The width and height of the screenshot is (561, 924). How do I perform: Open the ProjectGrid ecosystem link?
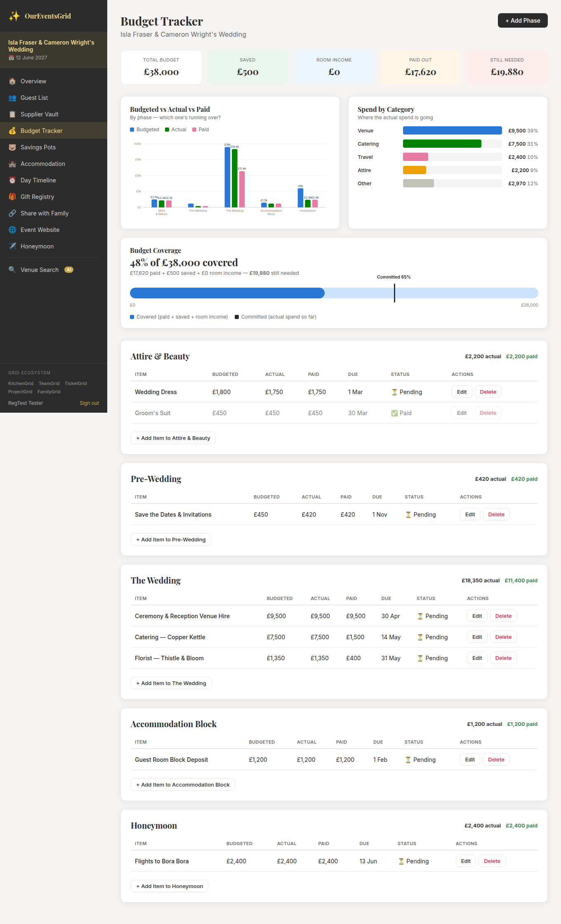[x=20, y=392]
